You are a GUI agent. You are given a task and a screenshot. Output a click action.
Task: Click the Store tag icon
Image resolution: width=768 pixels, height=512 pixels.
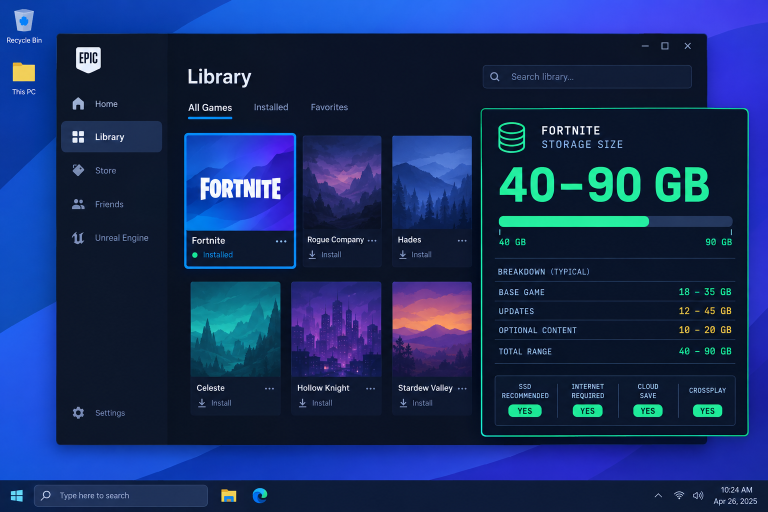78,170
